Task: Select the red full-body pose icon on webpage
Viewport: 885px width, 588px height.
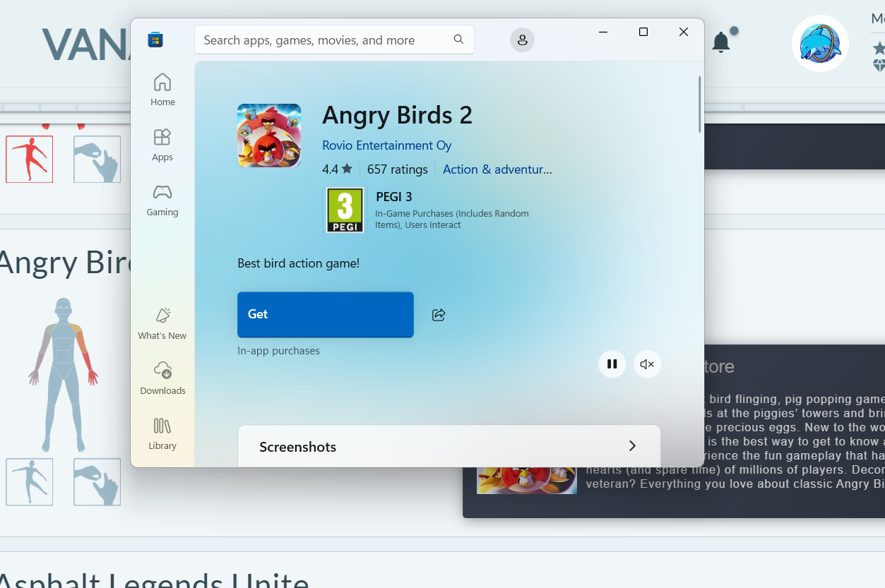Action: click(30, 159)
